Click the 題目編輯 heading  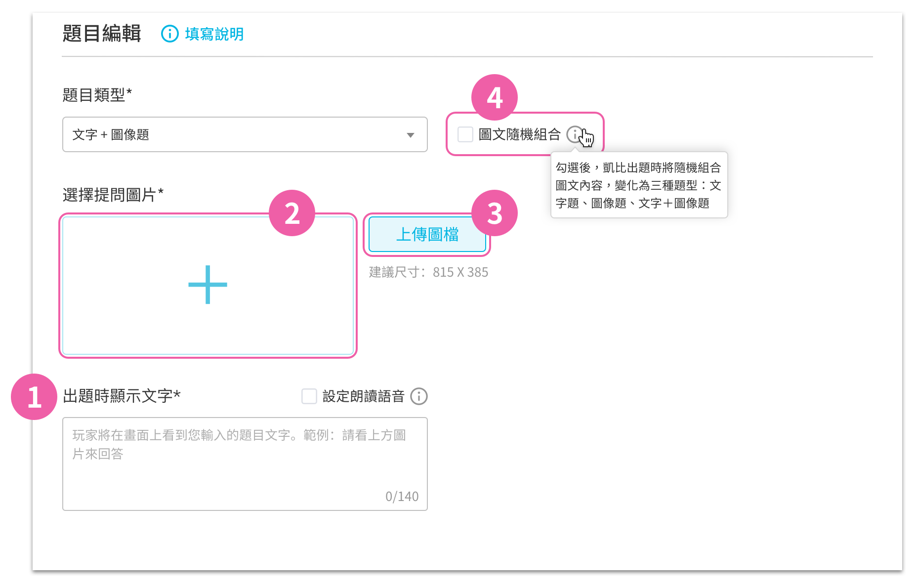102,34
